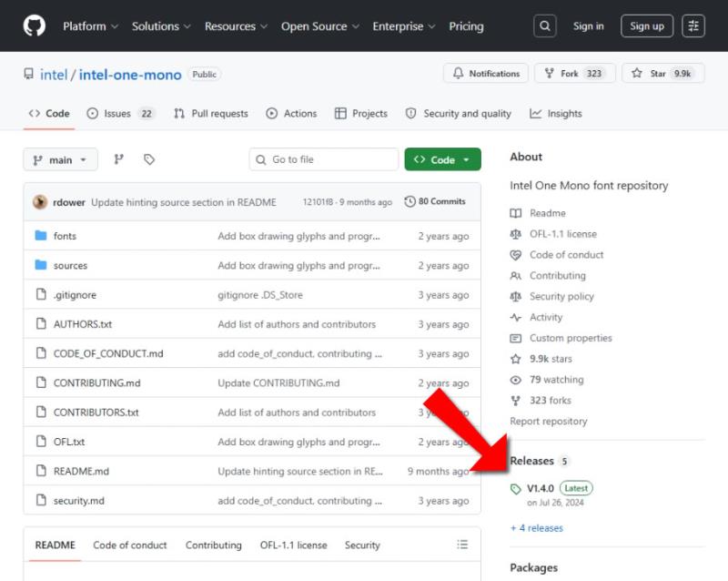Star the intel-one-mono repository
The image size is (728, 581).
click(663, 74)
